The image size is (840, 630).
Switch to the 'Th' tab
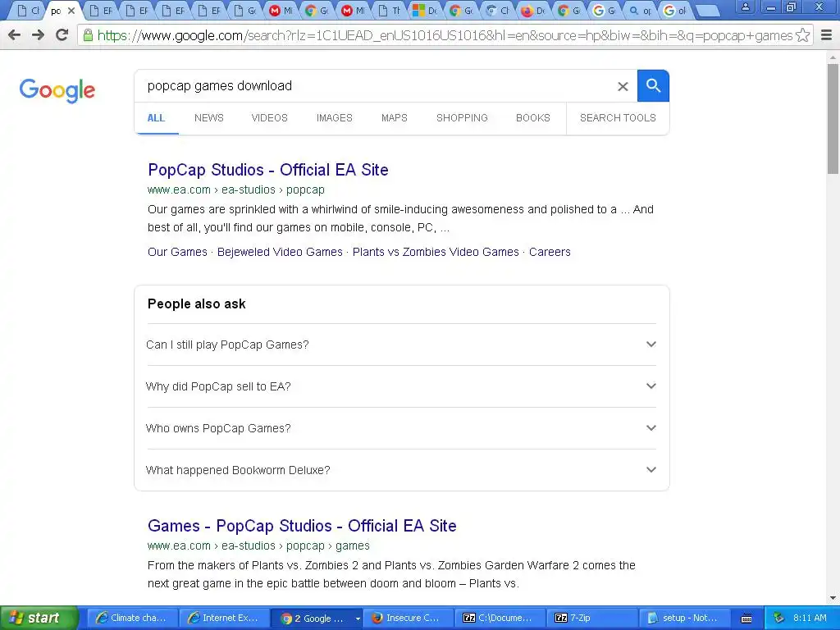tap(389, 11)
